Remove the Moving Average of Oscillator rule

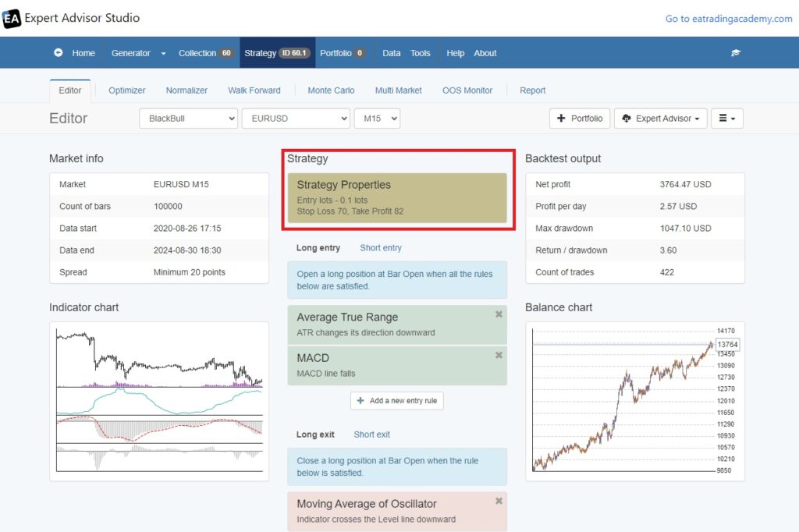click(499, 501)
